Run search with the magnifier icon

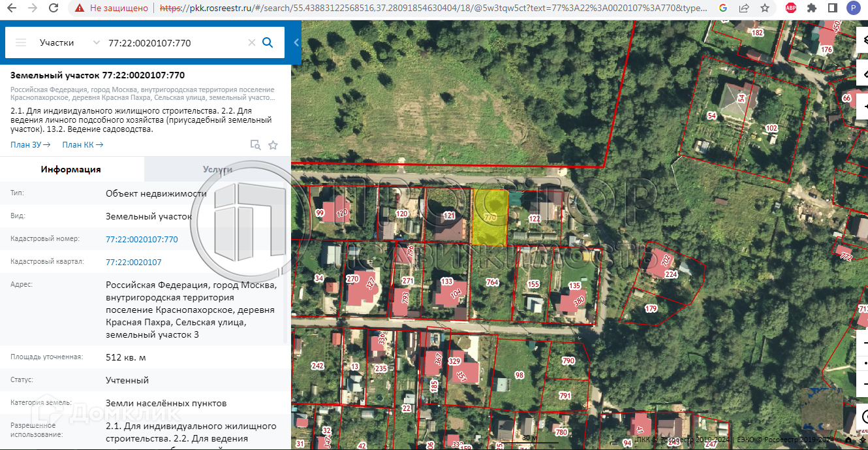tap(268, 42)
